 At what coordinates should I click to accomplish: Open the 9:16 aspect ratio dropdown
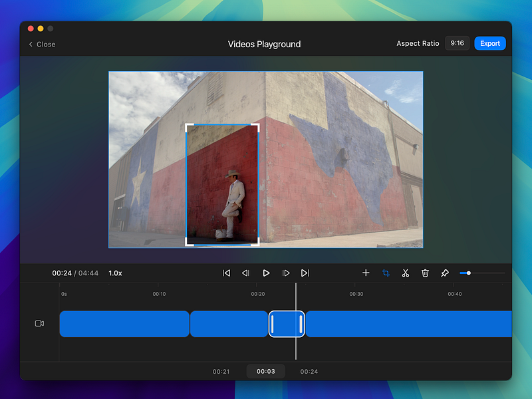point(457,43)
